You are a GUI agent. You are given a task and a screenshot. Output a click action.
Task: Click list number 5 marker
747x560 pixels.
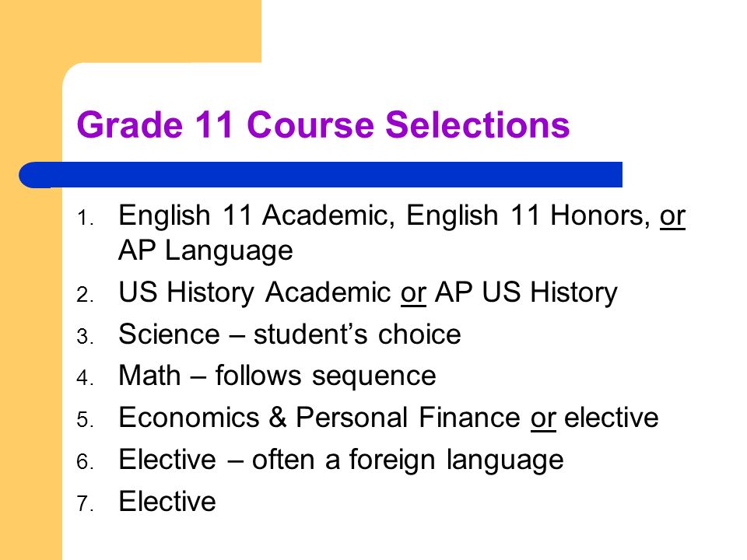(85, 420)
